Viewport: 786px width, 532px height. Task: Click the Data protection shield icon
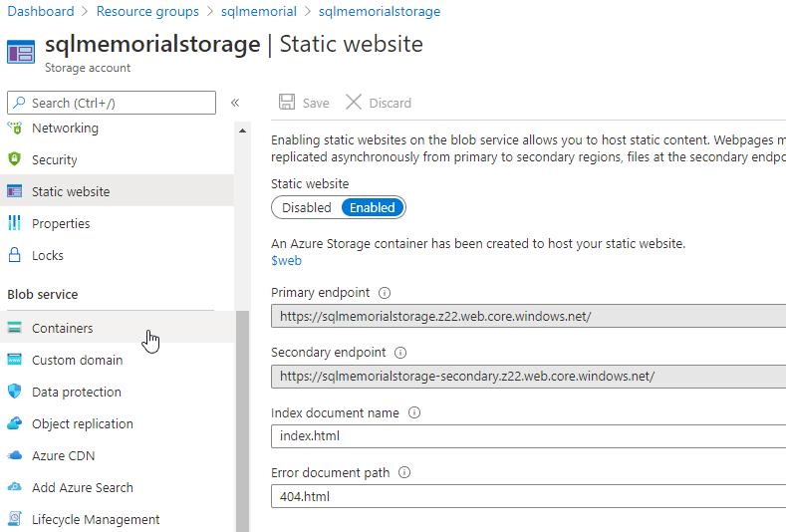(14, 392)
